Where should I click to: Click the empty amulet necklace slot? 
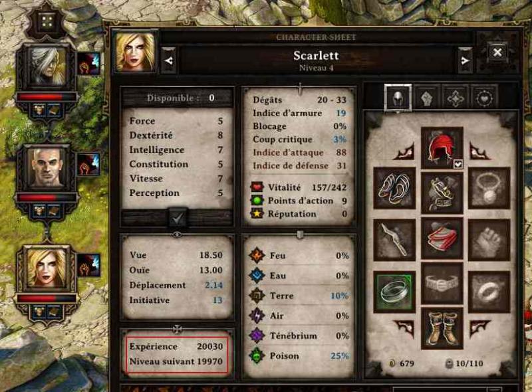[x=489, y=188]
